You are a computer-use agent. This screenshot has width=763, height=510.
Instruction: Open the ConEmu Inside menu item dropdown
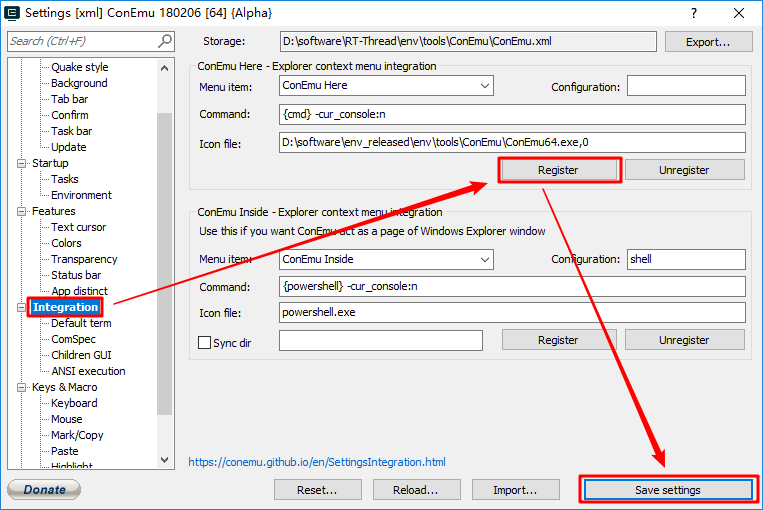[x=485, y=259]
